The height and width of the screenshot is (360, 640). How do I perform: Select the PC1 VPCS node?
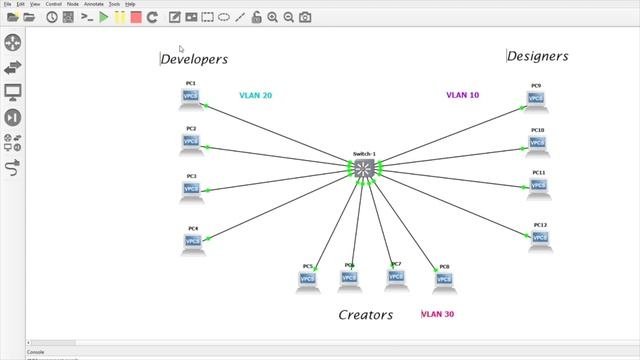pos(191,99)
